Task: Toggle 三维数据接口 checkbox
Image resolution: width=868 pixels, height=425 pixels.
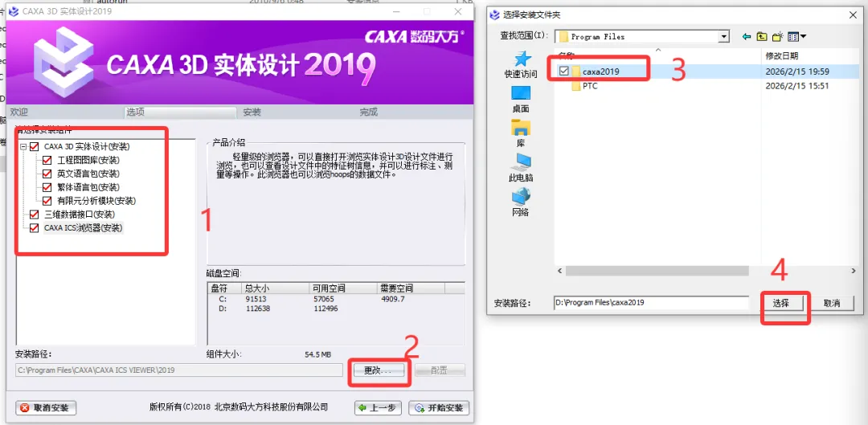Action: [35, 215]
